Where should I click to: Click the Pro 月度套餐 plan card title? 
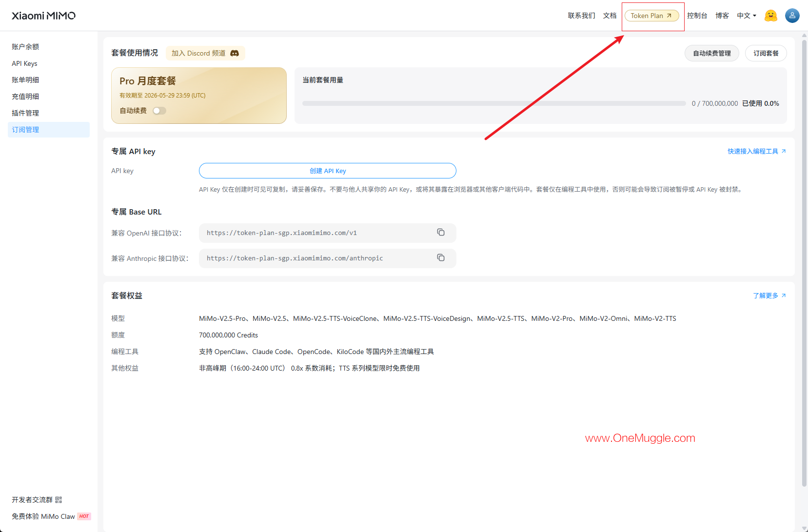point(148,81)
